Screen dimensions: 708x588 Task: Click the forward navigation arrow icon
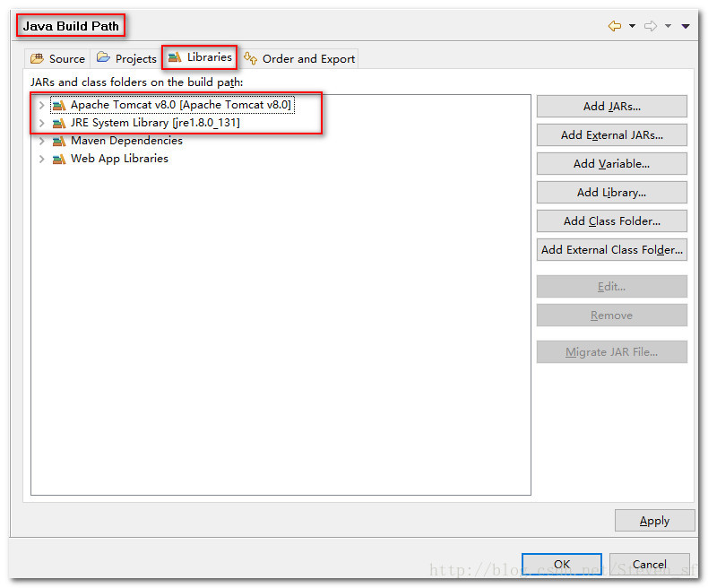[x=651, y=26]
